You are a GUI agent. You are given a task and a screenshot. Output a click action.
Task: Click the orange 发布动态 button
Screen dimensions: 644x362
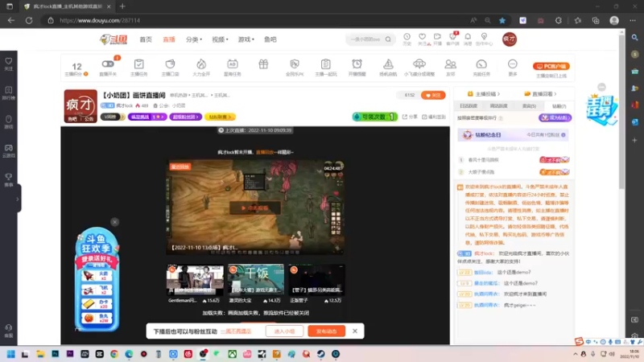pyautogui.click(x=327, y=331)
